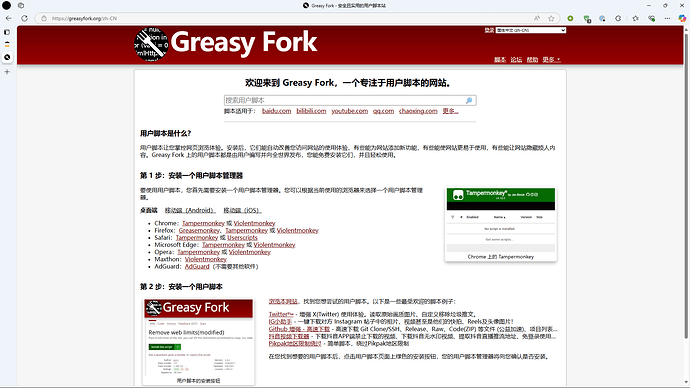
Task: Click the Greasy Fork install button screenshot thumbnail
Action: pyautogui.click(x=198, y=337)
